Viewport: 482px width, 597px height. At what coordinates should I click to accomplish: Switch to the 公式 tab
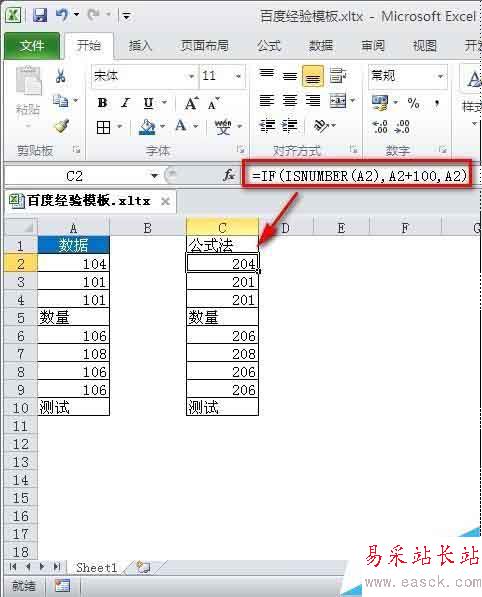269,46
